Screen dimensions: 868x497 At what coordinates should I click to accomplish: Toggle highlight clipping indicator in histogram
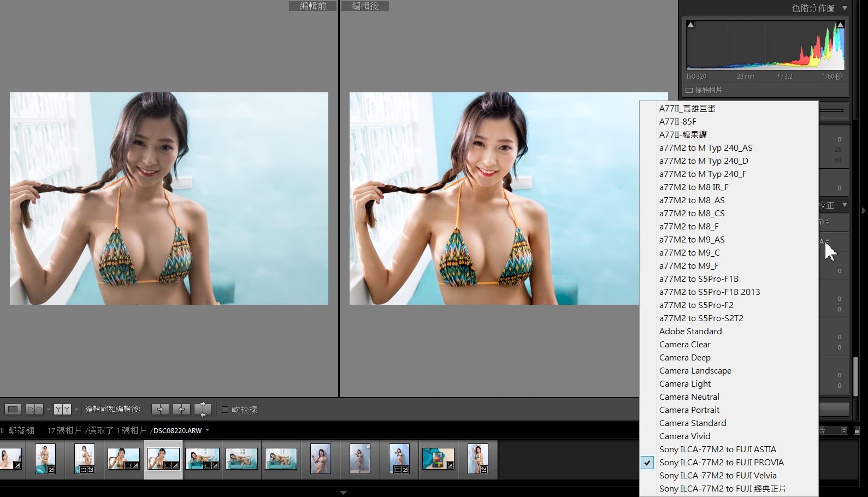point(840,25)
